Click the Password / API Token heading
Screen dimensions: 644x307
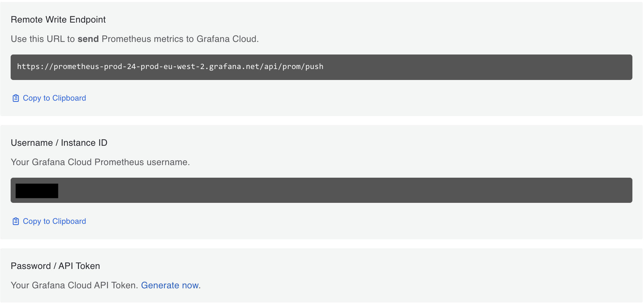coord(55,266)
